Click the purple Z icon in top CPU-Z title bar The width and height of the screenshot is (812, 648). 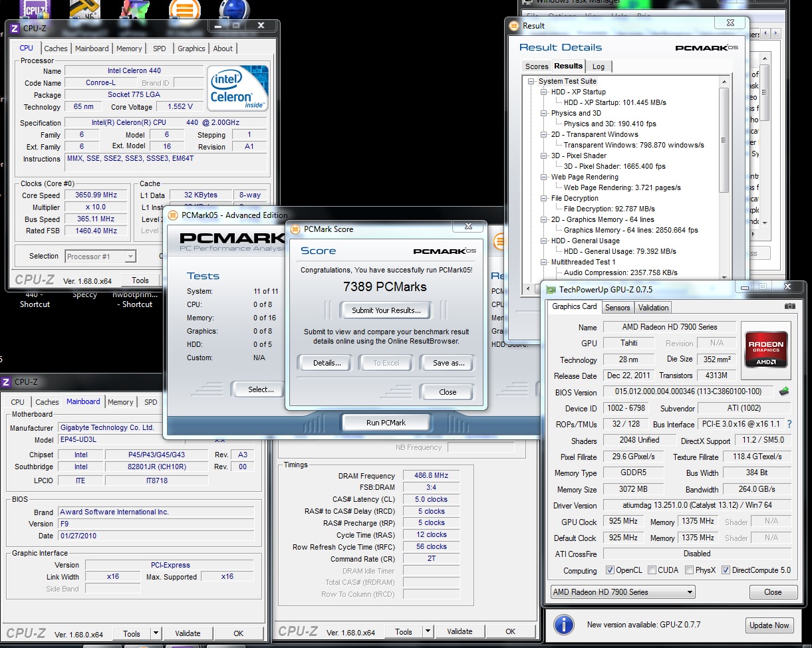click(x=15, y=29)
